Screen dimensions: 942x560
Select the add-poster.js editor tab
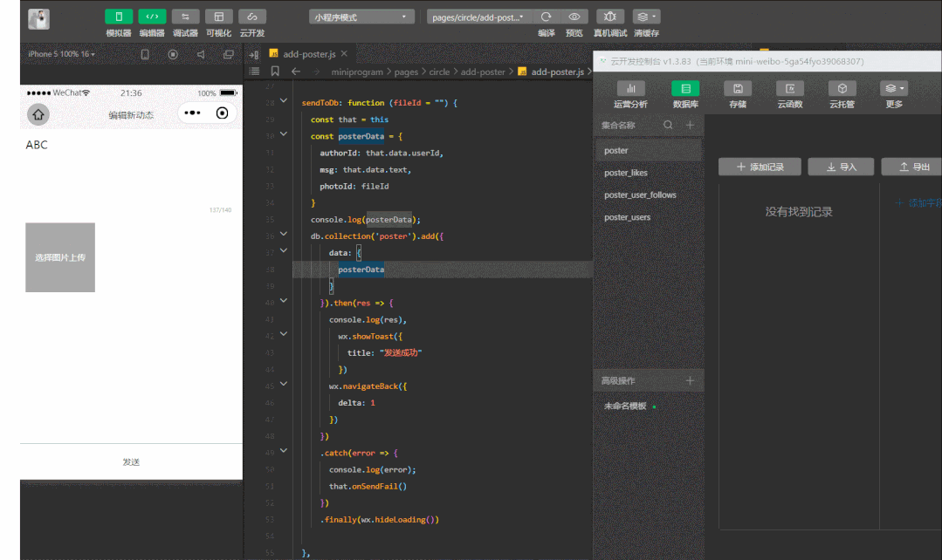(x=308, y=54)
